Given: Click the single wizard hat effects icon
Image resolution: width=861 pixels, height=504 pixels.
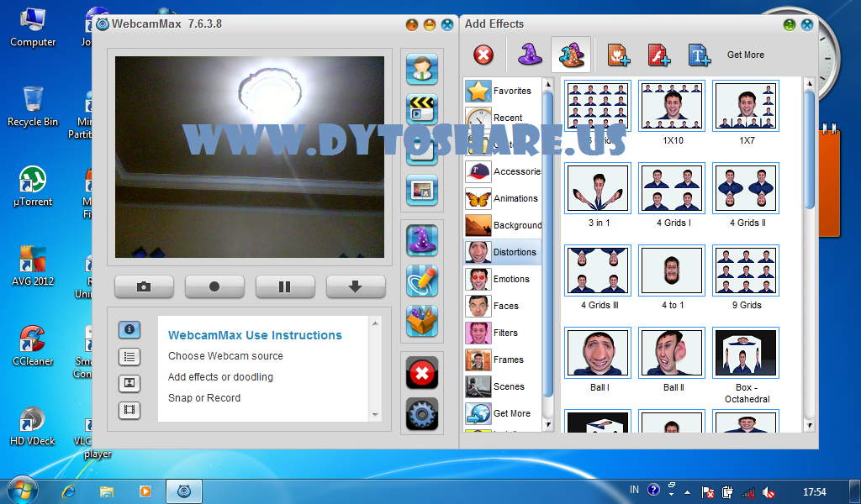Looking at the screenshot, I should pos(530,55).
